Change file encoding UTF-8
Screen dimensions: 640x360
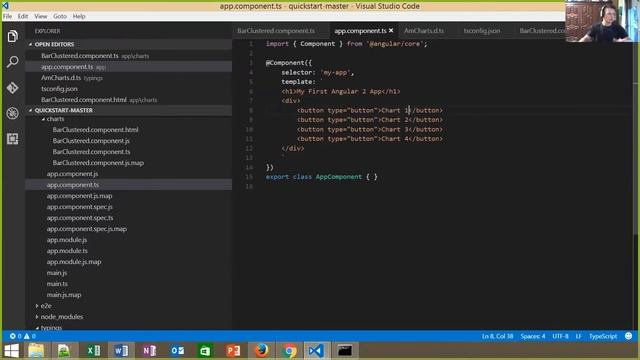tap(560, 336)
